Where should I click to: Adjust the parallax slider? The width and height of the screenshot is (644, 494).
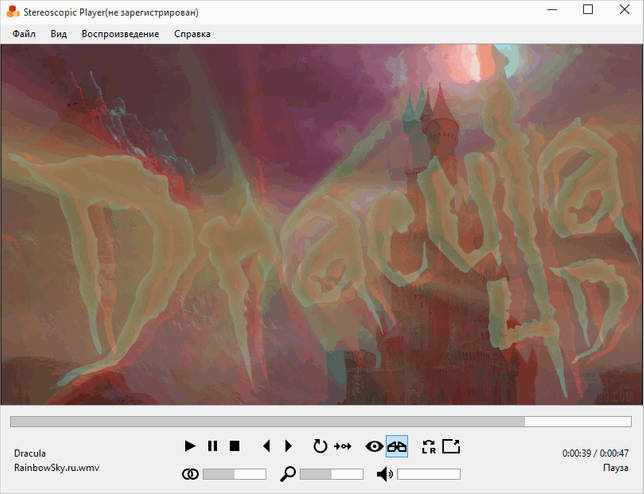point(235,474)
